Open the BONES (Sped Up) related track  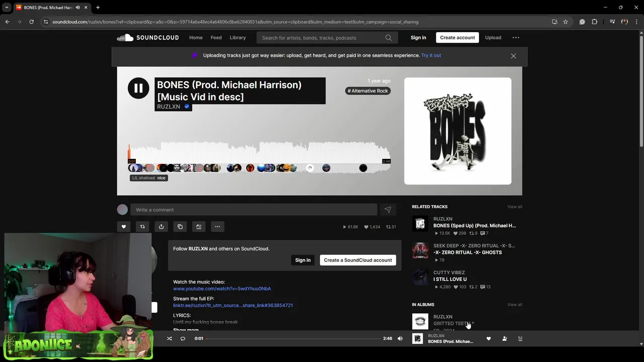point(474,226)
